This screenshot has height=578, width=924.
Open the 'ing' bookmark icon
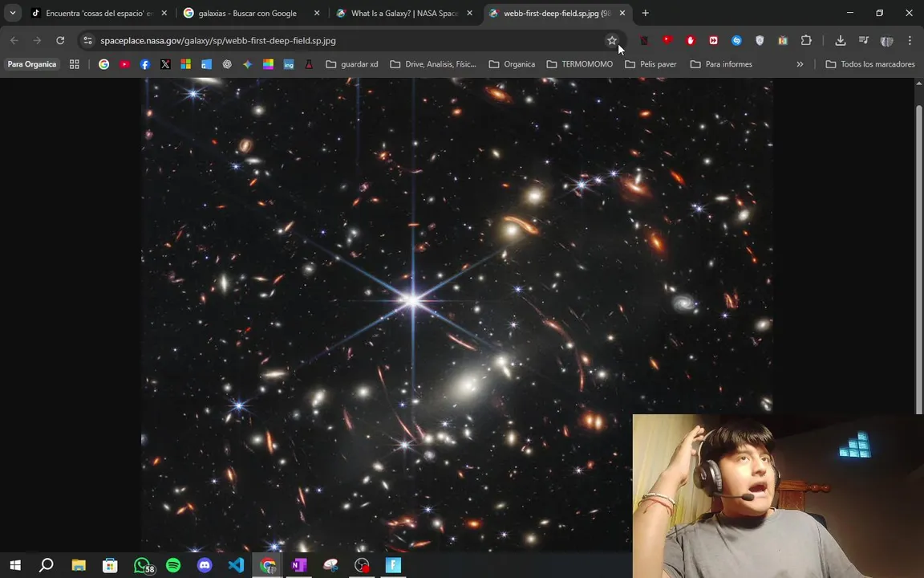tap(288, 64)
